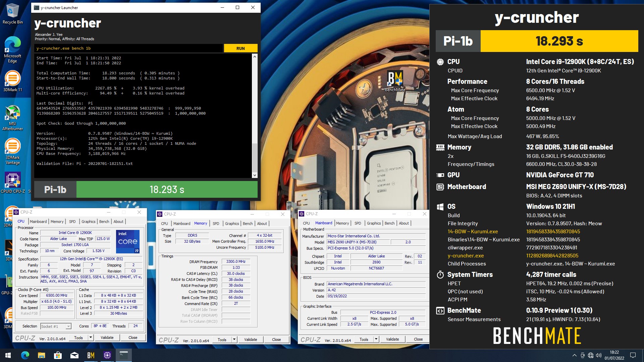Click Close in the middle CPU-Z window
644x362 pixels.
coord(276,340)
